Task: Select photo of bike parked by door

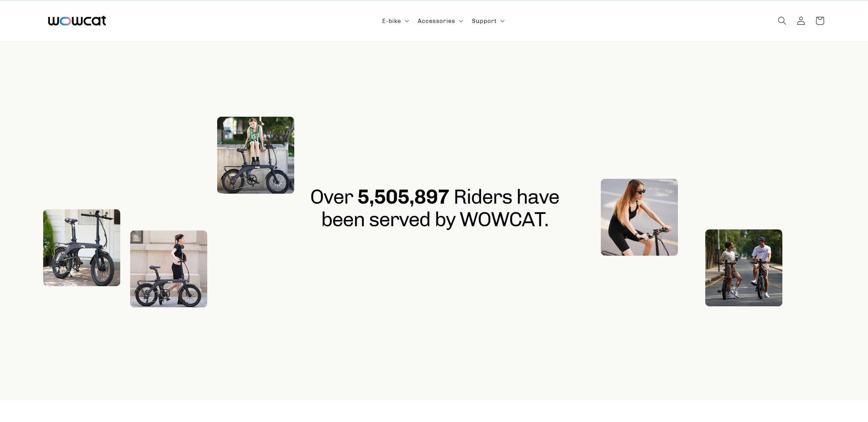Action: pyautogui.click(x=82, y=248)
